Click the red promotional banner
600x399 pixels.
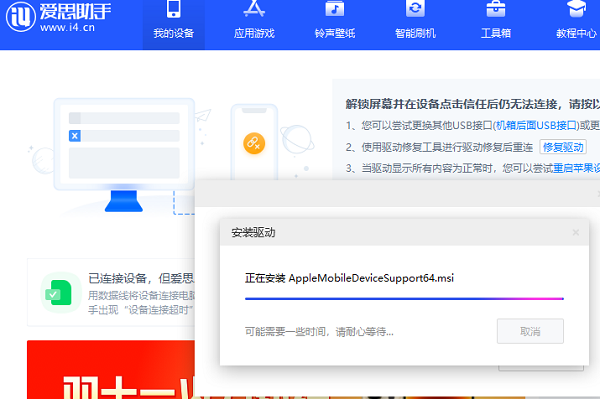click(x=111, y=370)
